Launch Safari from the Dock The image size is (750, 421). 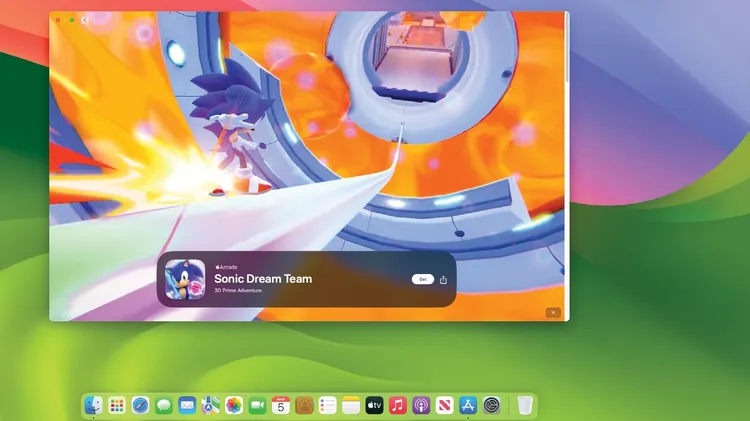(140, 406)
